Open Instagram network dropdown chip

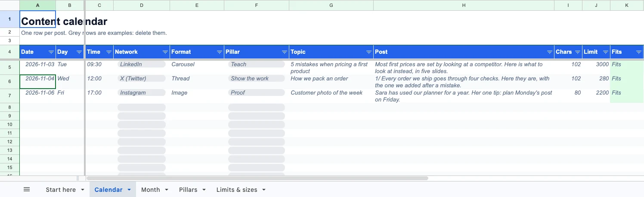coord(142,92)
